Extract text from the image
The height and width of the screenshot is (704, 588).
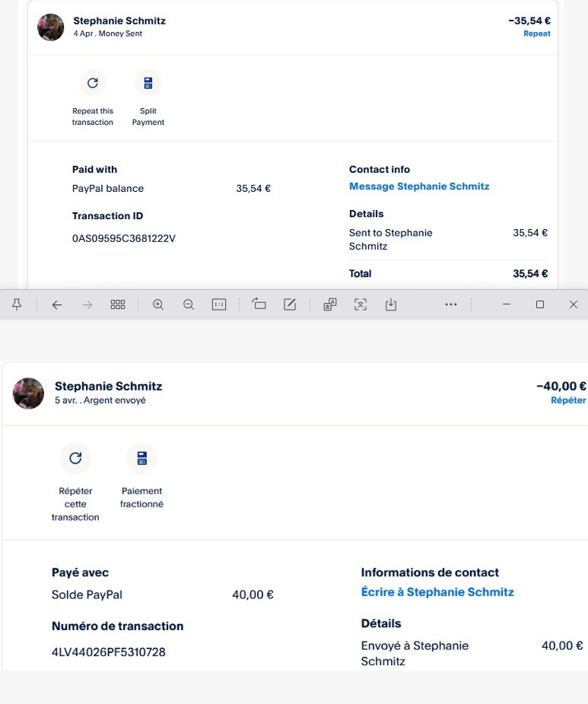[361, 304]
